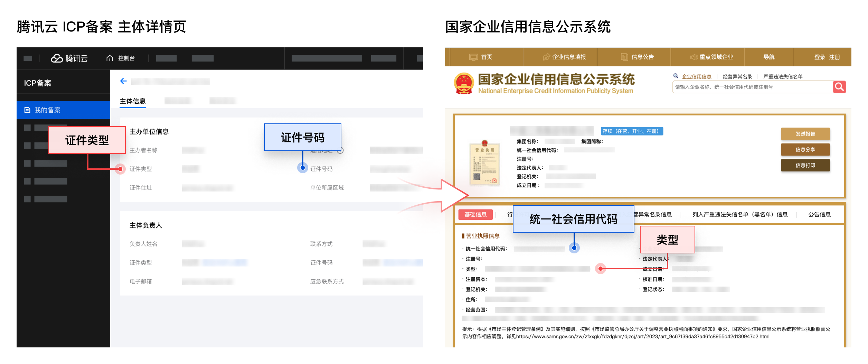The width and height of the screenshot is (868, 364).
Task: Click the 集团名称 label
Action: [x=527, y=141]
